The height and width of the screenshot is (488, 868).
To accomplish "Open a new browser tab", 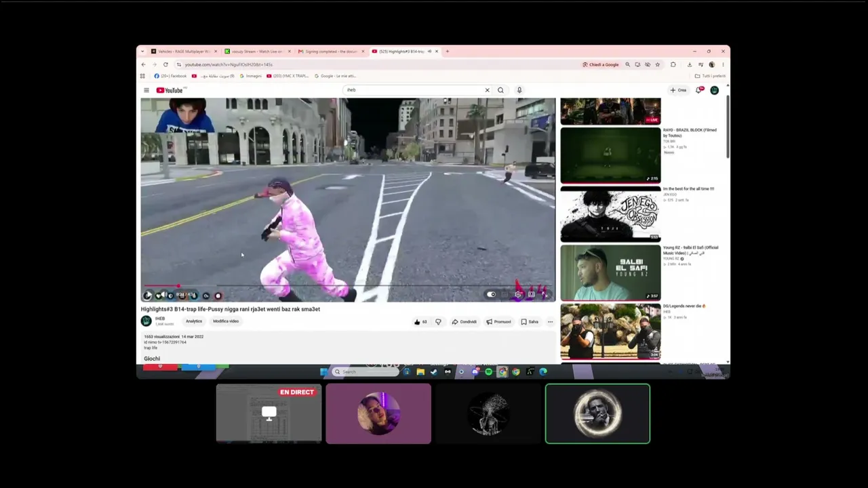I will (x=448, y=52).
